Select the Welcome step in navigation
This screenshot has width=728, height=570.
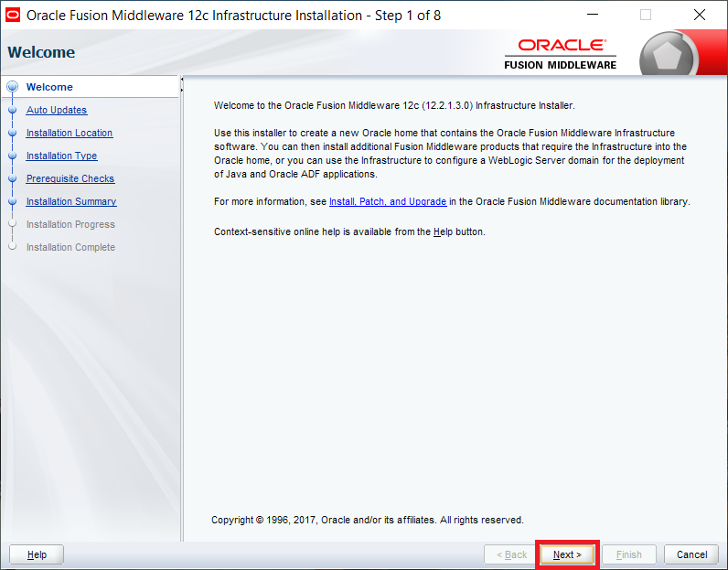tap(49, 87)
